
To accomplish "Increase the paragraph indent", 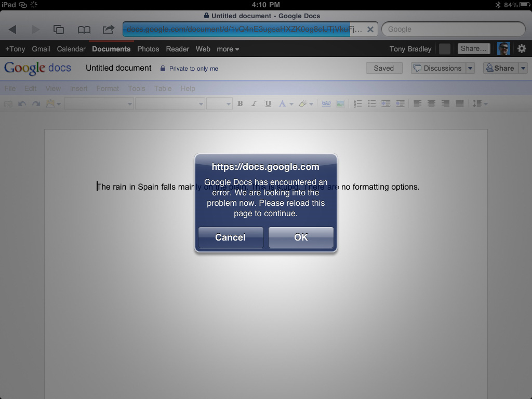I will 400,103.
